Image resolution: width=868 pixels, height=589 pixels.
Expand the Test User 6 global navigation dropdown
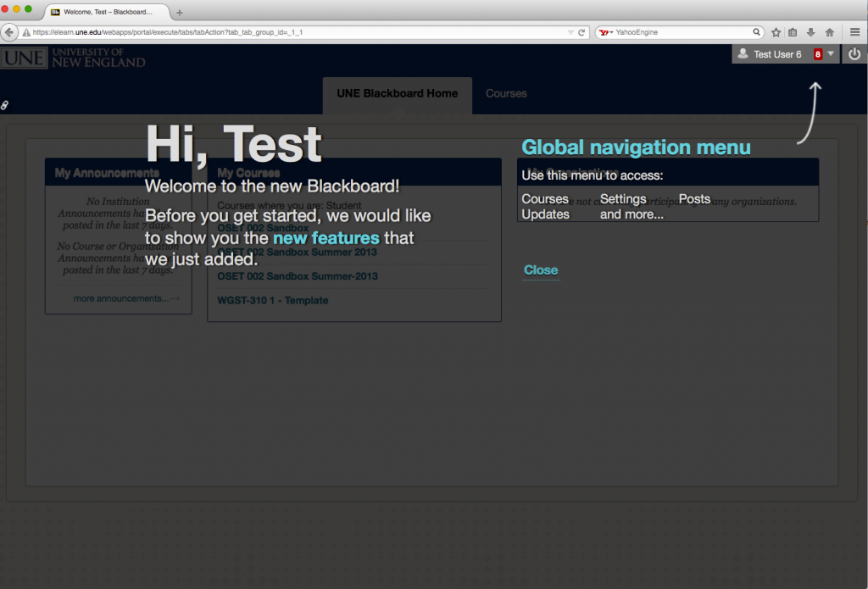point(831,53)
